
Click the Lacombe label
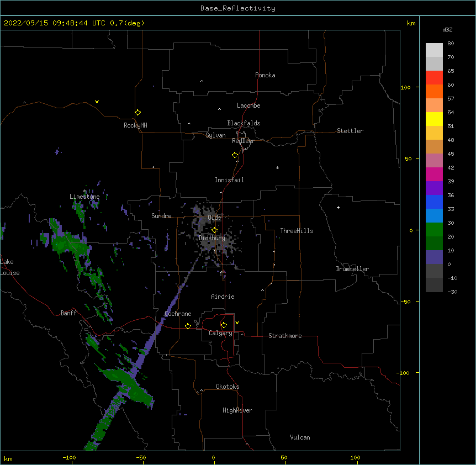(248, 105)
